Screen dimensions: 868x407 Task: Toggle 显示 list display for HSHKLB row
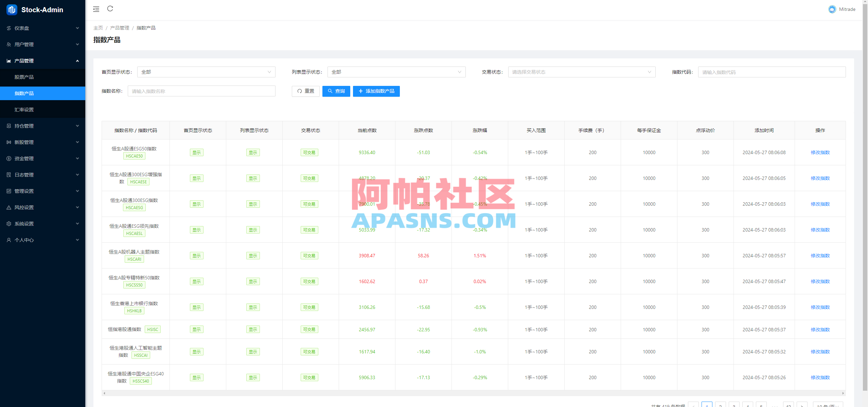(x=253, y=307)
